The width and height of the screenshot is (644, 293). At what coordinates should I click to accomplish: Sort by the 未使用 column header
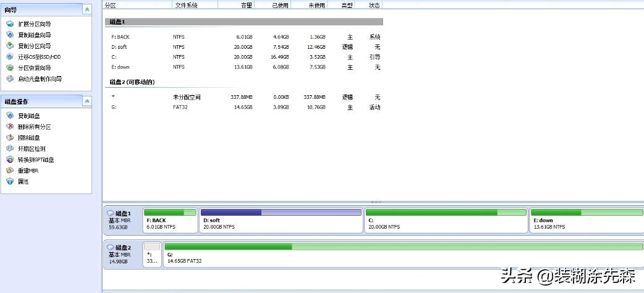(309, 5)
